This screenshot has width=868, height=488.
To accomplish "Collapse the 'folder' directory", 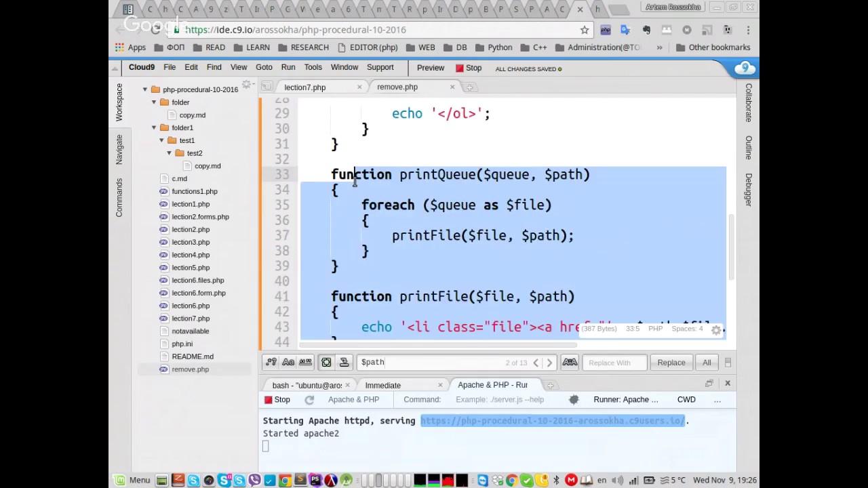I will (x=154, y=102).
